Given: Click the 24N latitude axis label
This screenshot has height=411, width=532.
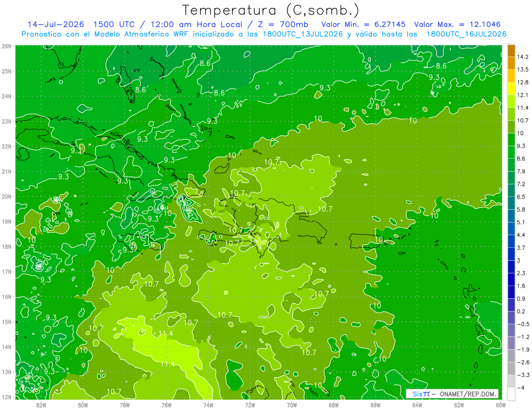Looking at the screenshot, I should (x=6, y=96).
